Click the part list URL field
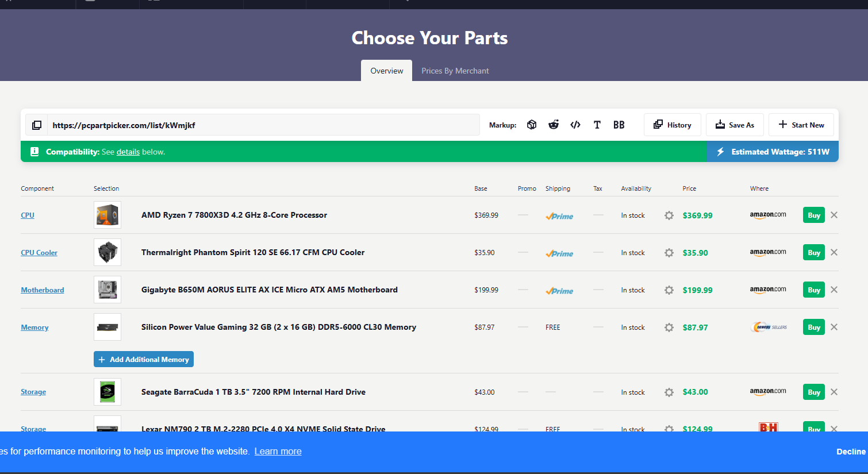This screenshot has width=868, height=474. click(x=263, y=125)
